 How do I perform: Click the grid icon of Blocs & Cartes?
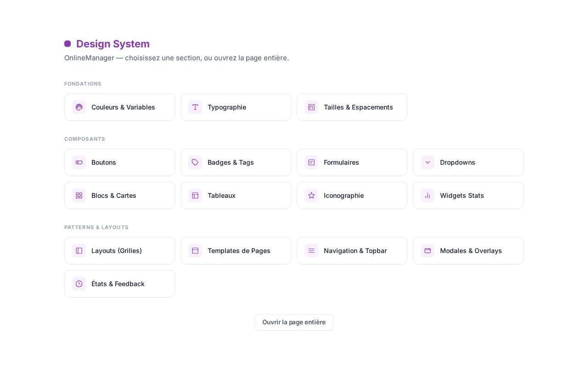coord(79,195)
